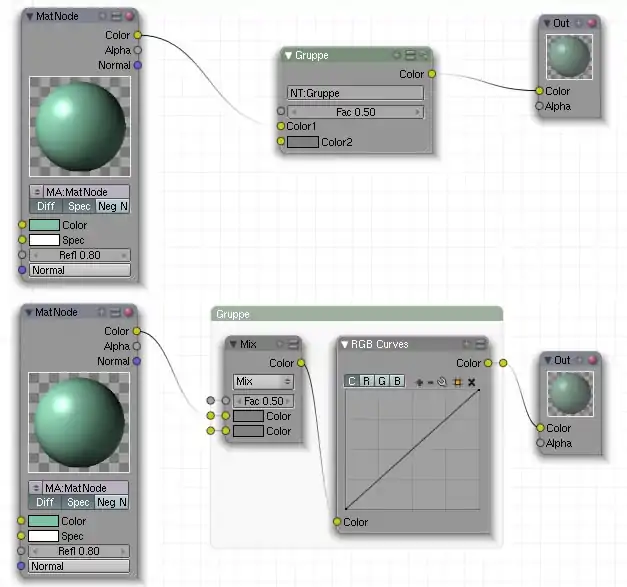The width and height of the screenshot is (627, 587).
Task: Click MA:MatNode name field on bottom node
Action: (x=85, y=488)
